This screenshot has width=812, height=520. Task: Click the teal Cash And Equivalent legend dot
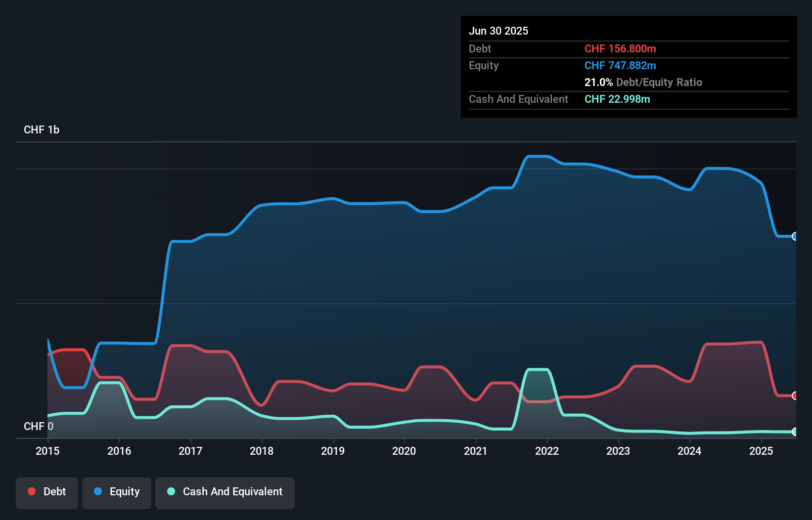pos(171,491)
